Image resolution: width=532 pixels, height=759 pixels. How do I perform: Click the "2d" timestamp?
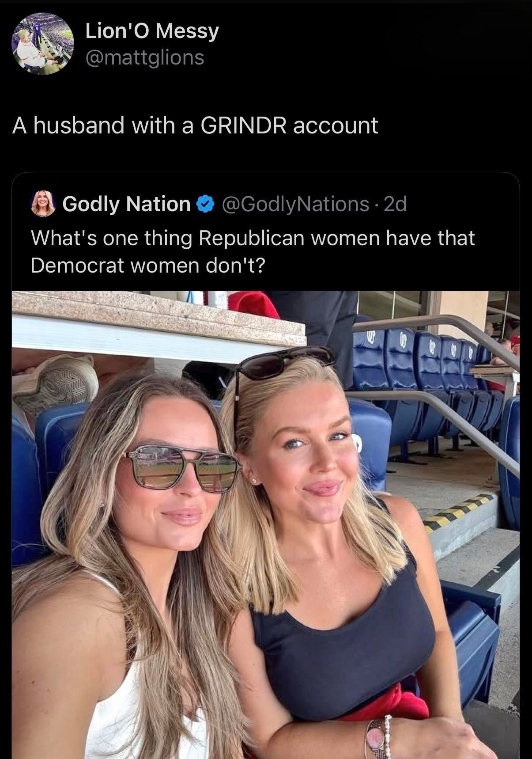(x=396, y=204)
